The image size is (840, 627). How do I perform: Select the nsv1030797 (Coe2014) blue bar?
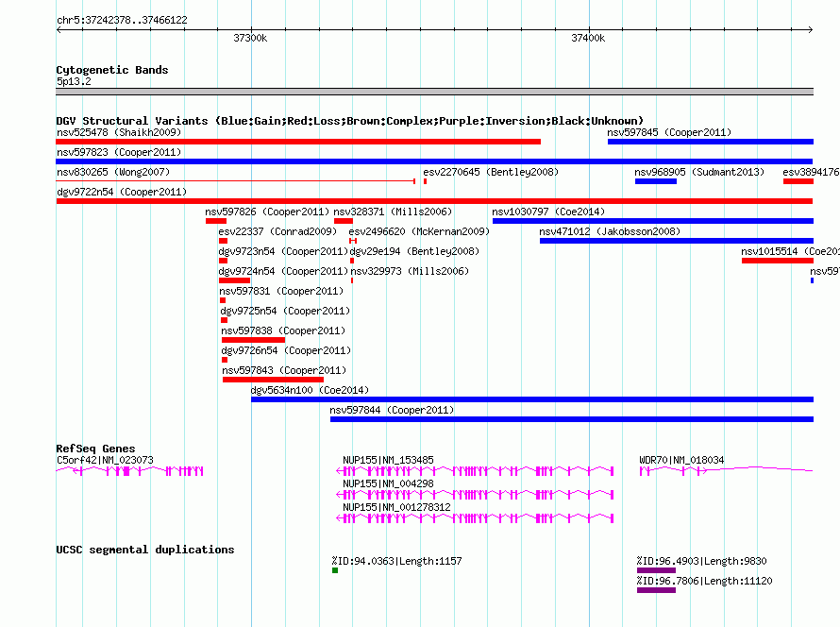(653, 221)
